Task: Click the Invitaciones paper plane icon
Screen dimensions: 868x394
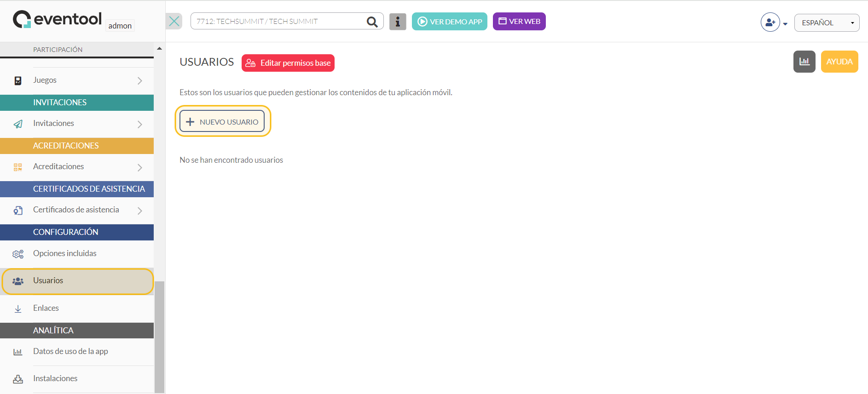Action: pos(18,124)
